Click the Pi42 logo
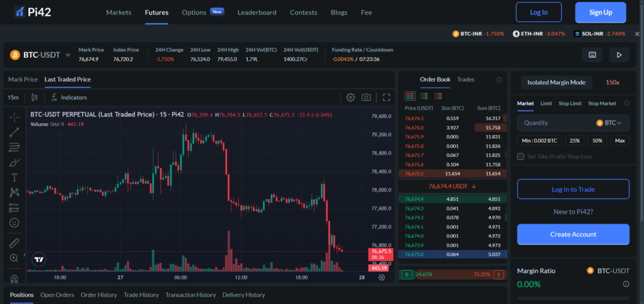Viewport: 644px width, 304px height. (33, 12)
